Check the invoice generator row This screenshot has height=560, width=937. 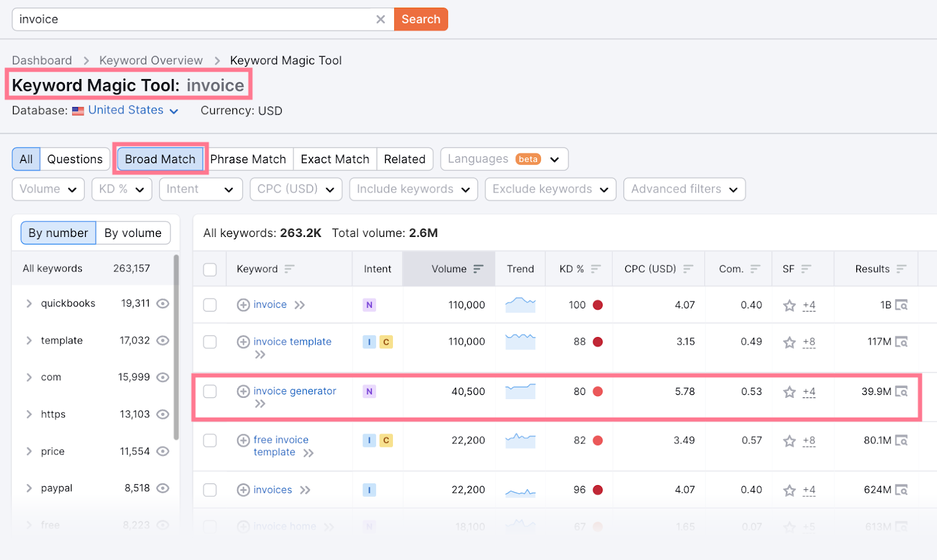tap(210, 391)
